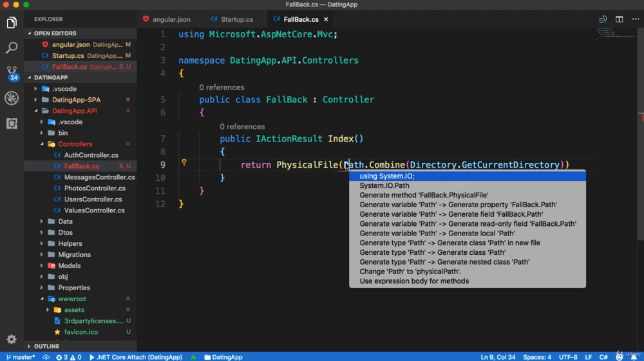Click Ln 9, Col 34 in status bar
644x361 pixels.
click(498, 357)
